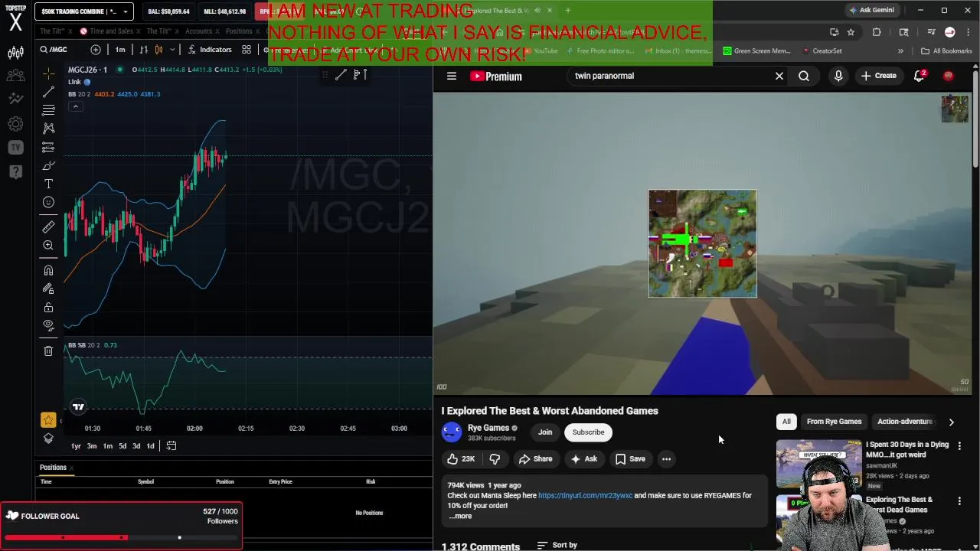The height and width of the screenshot is (551, 980).
Task: Open the Fibonacci retracement tool group
Action: tap(48, 110)
